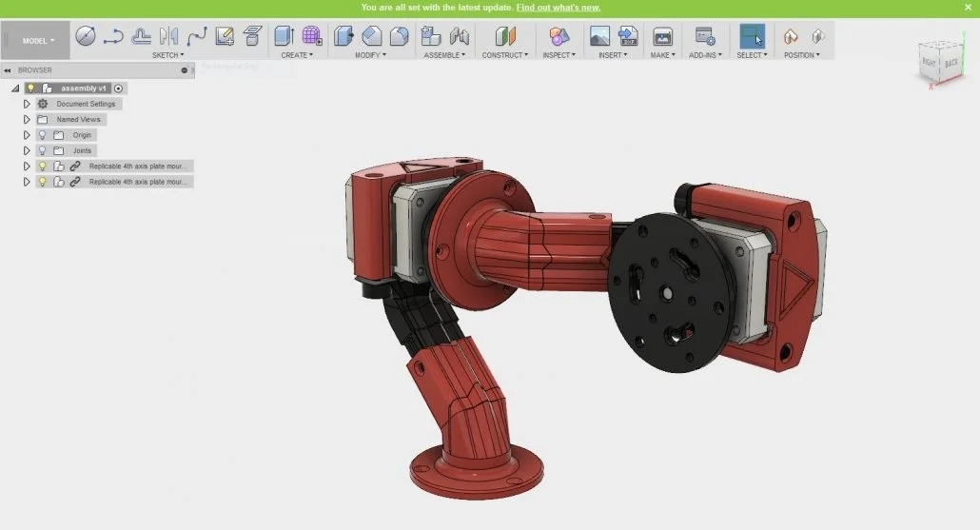
Task: Click the Document Settings gear icon
Action: click(x=43, y=104)
